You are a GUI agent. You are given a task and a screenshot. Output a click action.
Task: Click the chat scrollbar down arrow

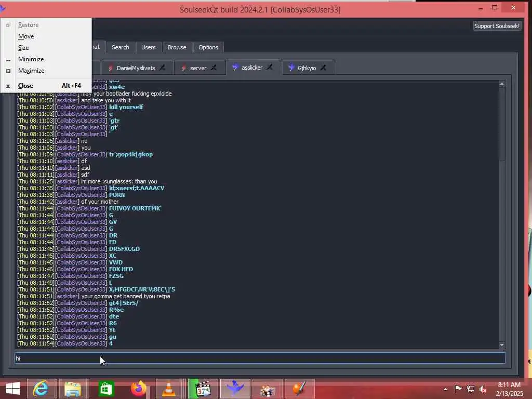pos(502,345)
